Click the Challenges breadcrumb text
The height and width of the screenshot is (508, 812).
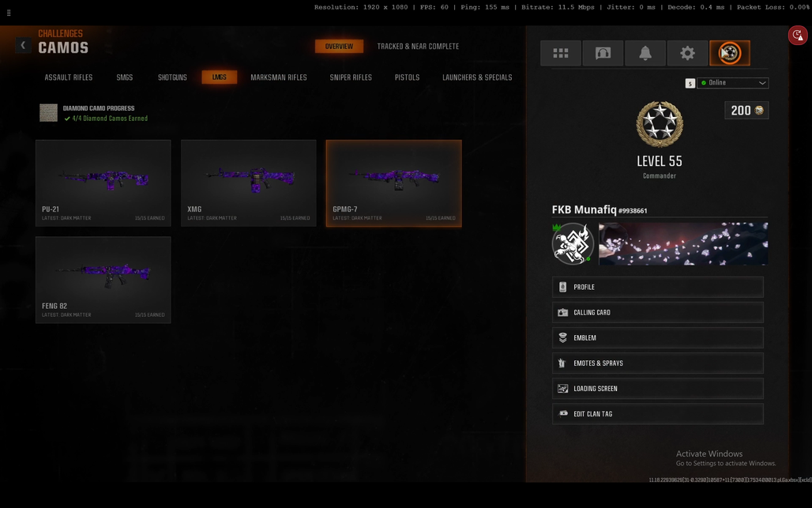[x=60, y=34]
